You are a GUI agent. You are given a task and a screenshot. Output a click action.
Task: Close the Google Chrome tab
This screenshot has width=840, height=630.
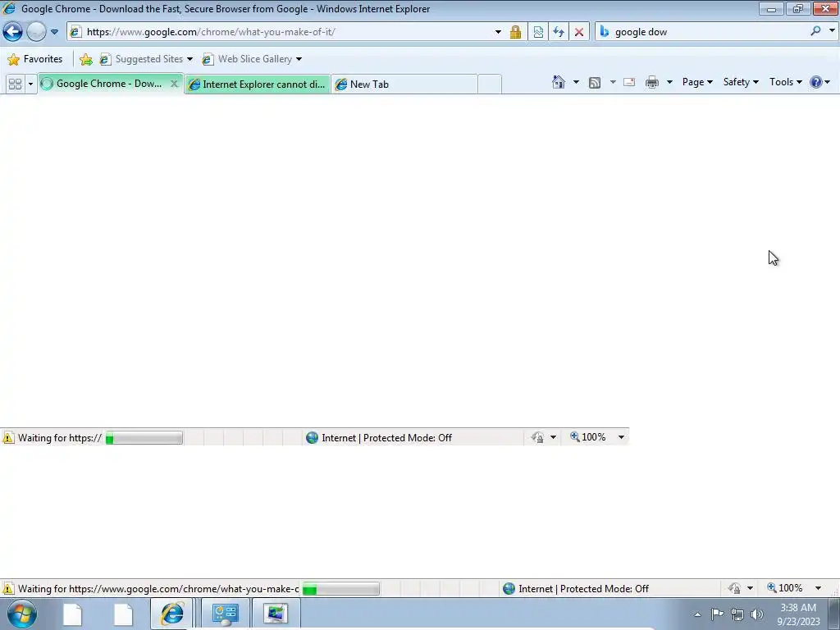[x=174, y=84]
